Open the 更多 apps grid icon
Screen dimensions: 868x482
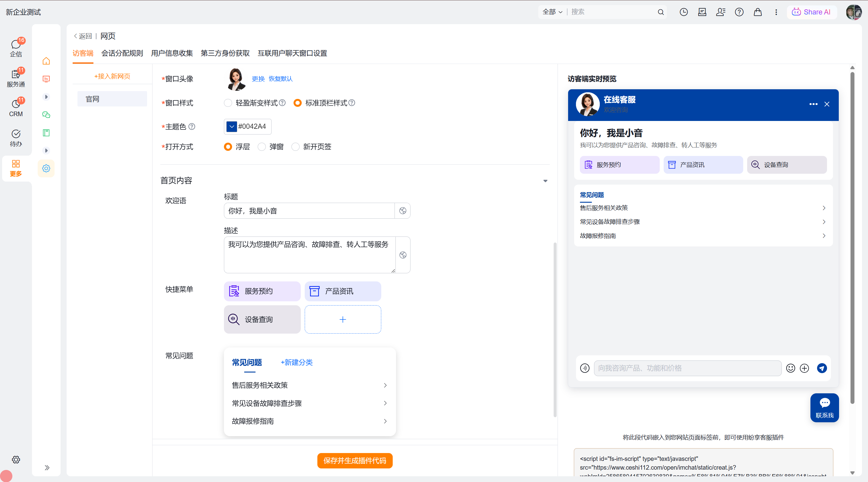coord(16,168)
